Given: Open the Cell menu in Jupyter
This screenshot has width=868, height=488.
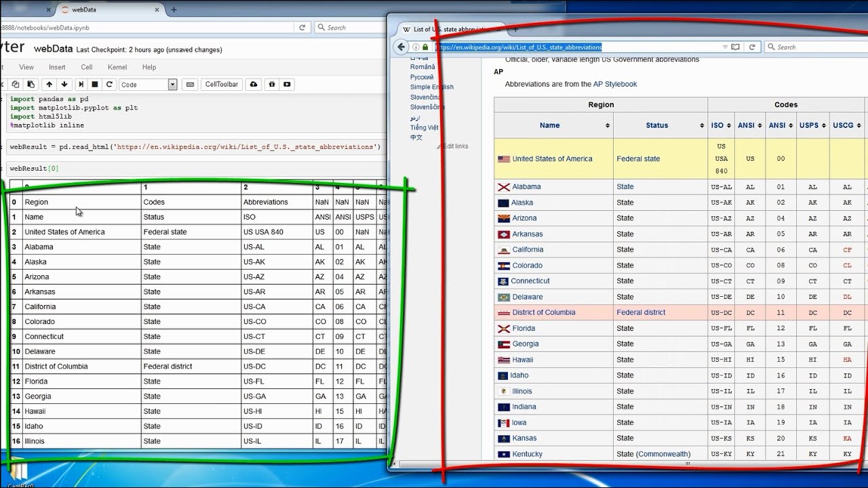Looking at the screenshot, I should click(x=87, y=67).
